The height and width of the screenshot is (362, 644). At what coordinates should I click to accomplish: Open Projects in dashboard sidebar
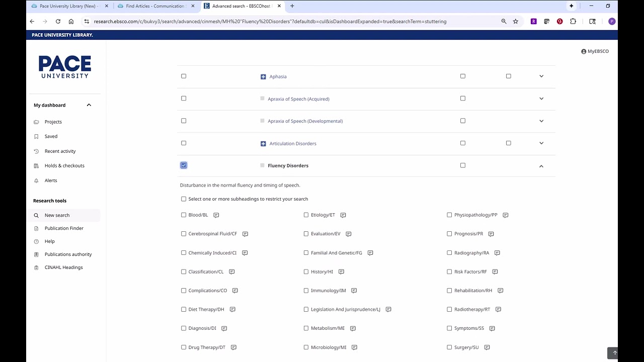pos(53,122)
